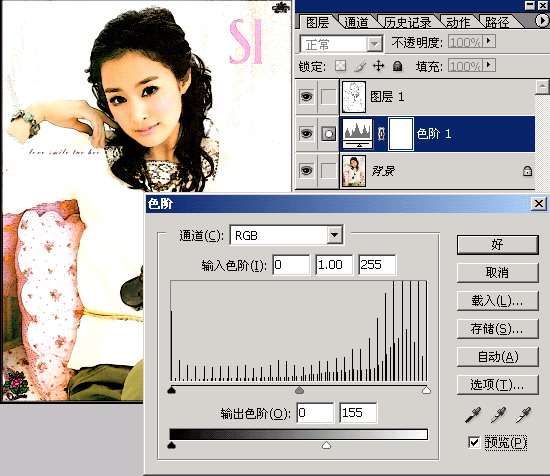550x476 pixels.
Task: Uncheck the 预览 preview checkbox
Action: pyautogui.click(x=474, y=442)
